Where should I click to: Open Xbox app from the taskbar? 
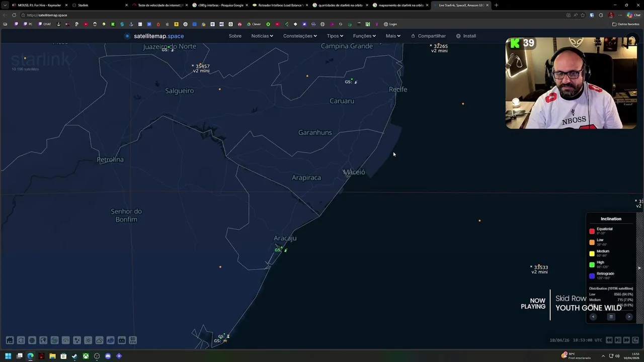(x=86, y=356)
